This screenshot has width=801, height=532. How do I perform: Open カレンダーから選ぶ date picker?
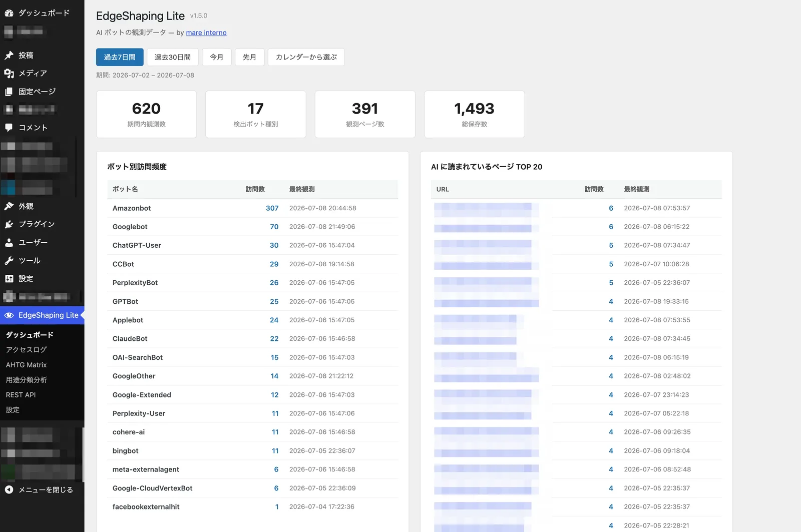(306, 57)
